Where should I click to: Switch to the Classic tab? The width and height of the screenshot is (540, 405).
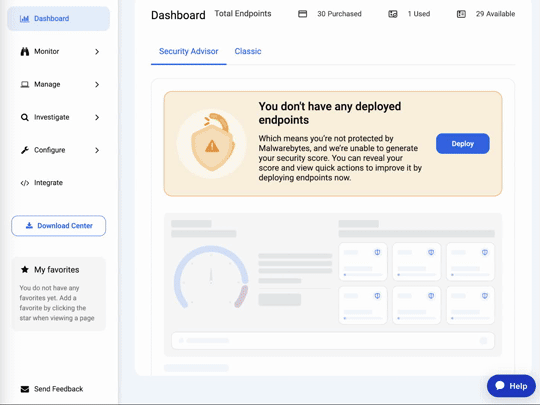[248, 51]
